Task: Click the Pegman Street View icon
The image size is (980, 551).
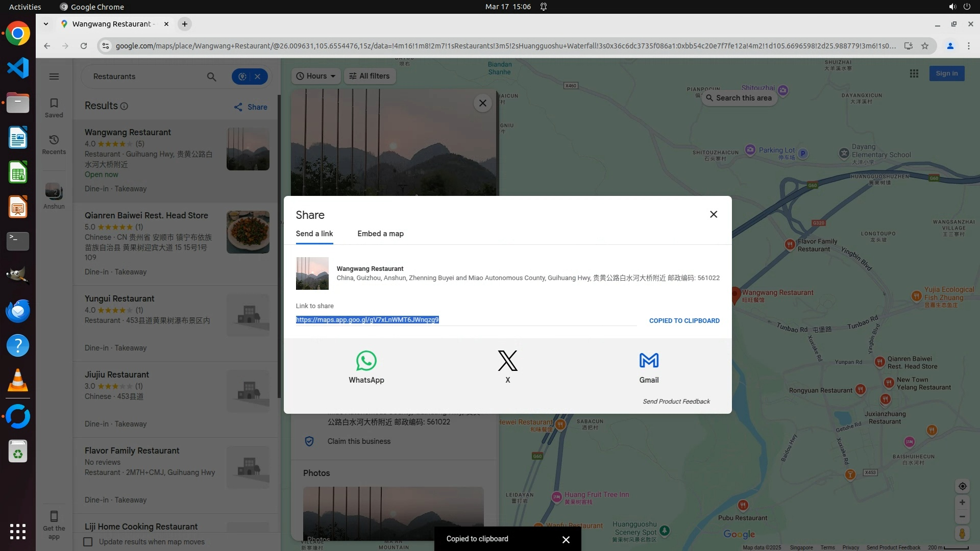Action: pyautogui.click(x=962, y=534)
